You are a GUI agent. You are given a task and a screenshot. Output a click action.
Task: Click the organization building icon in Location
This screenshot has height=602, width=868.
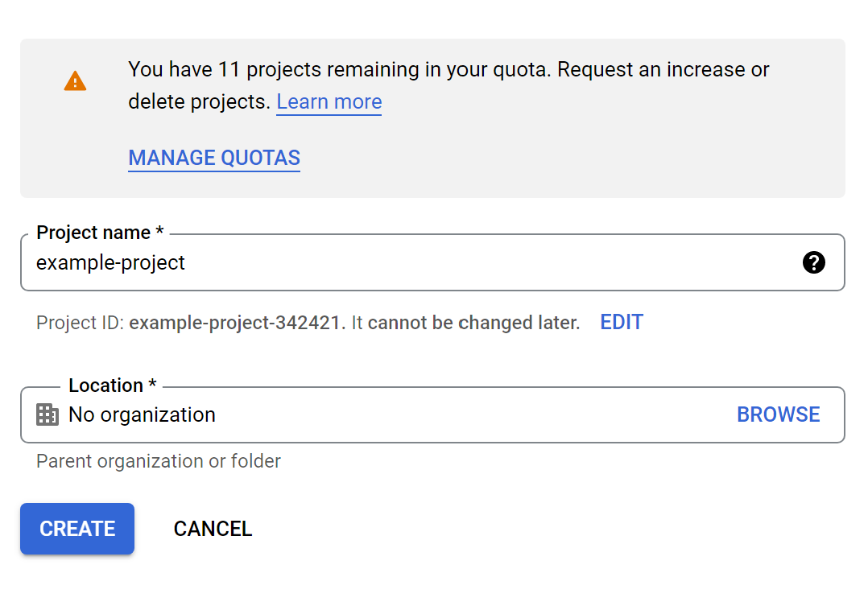pyautogui.click(x=47, y=414)
